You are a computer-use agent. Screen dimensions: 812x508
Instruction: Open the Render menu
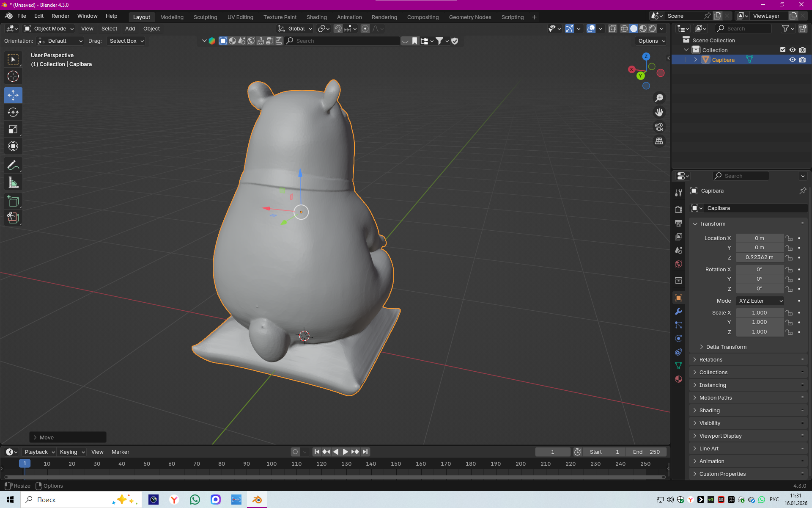click(60, 16)
